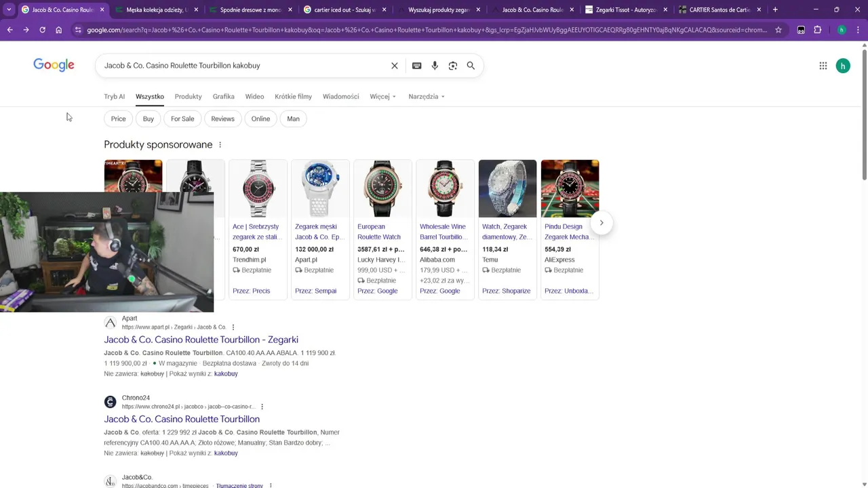Close the 'Męska kolekcja odzieży' tab
Image resolution: width=868 pixels, height=488 pixels.
coord(197,9)
